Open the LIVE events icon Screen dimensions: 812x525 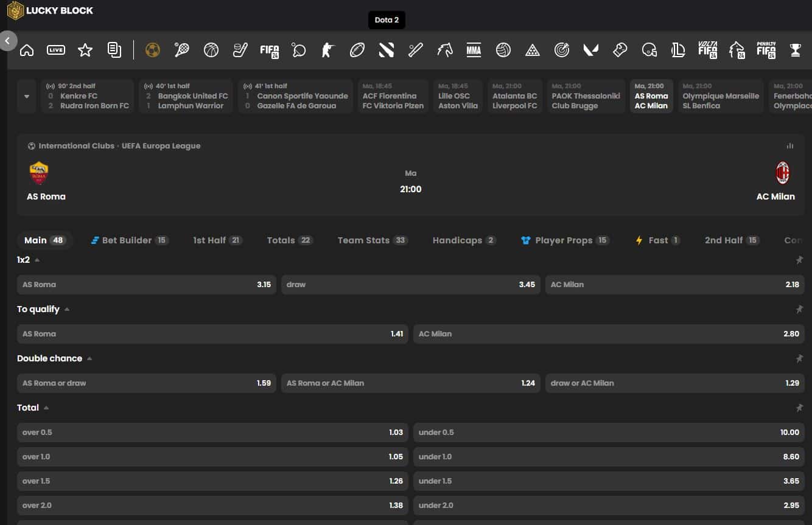(56, 50)
